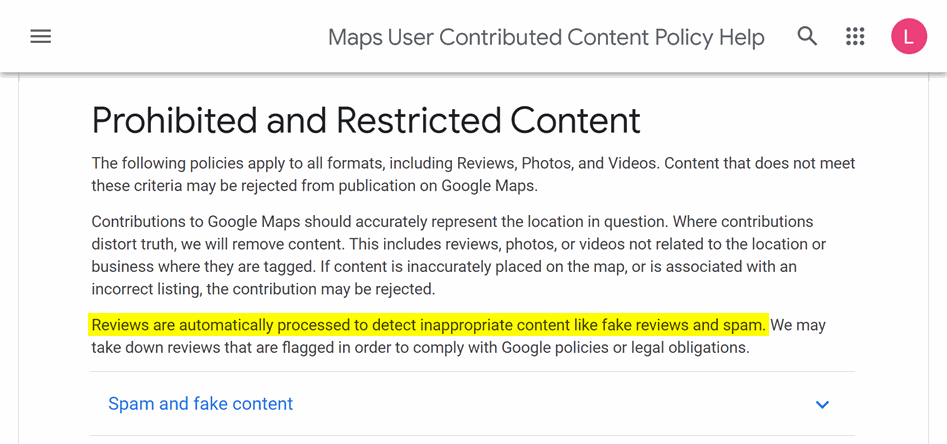
Task: Click the line 'incorrect listing, the contribution may be rejected'
Action: point(263,290)
